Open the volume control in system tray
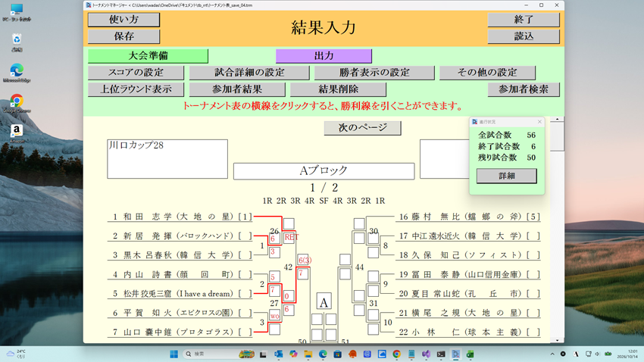The width and height of the screenshot is (644, 362). (x=598, y=354)
